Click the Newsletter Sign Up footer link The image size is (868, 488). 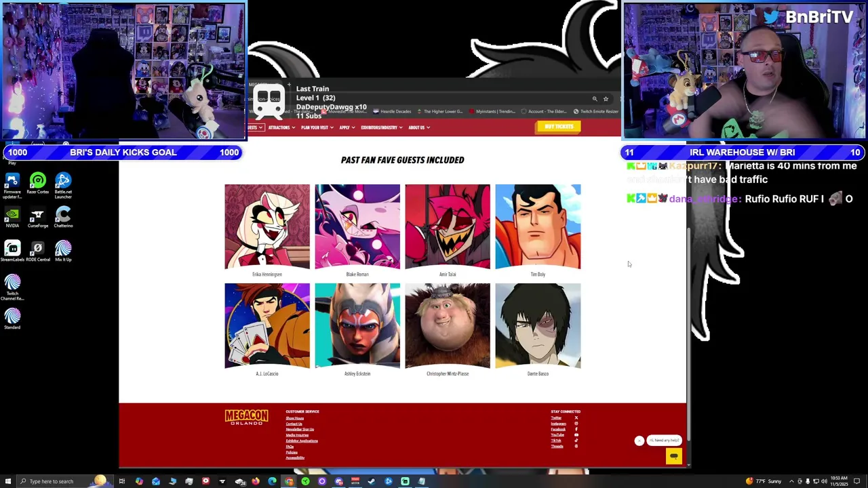coord(300,429)
